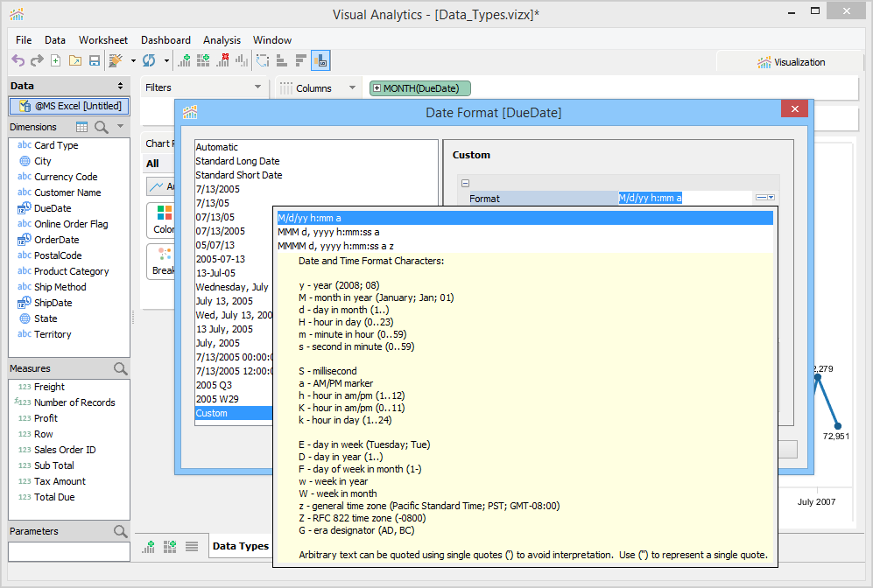Screen dimensions: 873x588
Task: Switch to the Data Types sheet tab
Action: (240, 547)
